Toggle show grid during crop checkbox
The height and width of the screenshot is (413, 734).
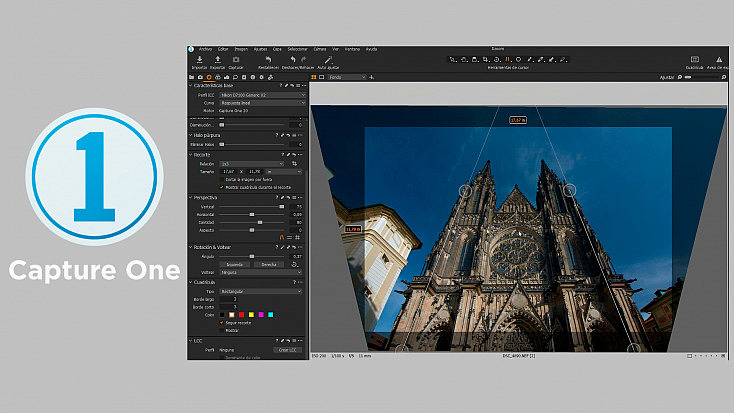[221, 187]
